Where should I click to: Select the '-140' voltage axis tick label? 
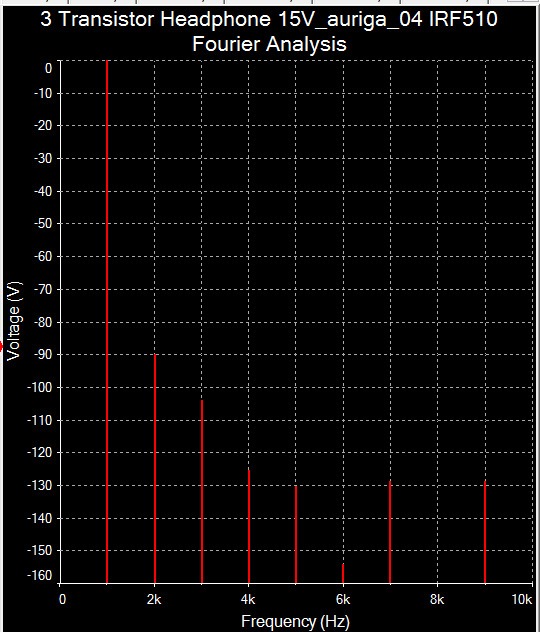point(40,518)
